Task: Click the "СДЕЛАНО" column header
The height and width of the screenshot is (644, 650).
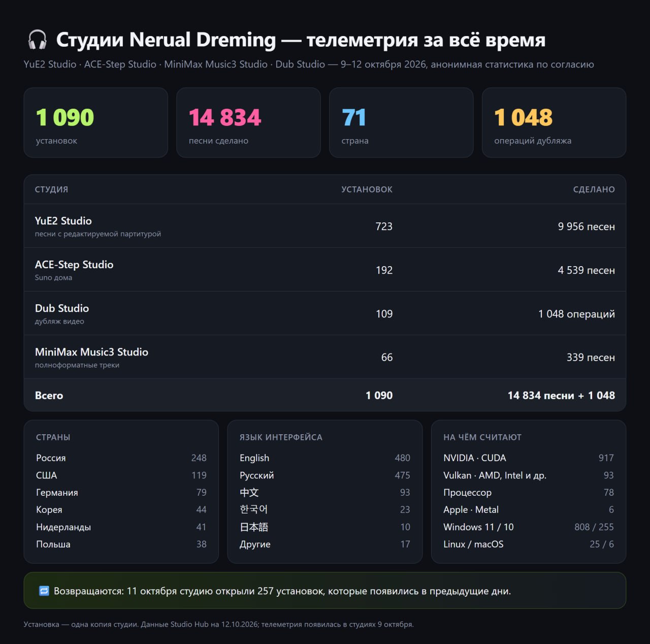Action: click(594, 189)
